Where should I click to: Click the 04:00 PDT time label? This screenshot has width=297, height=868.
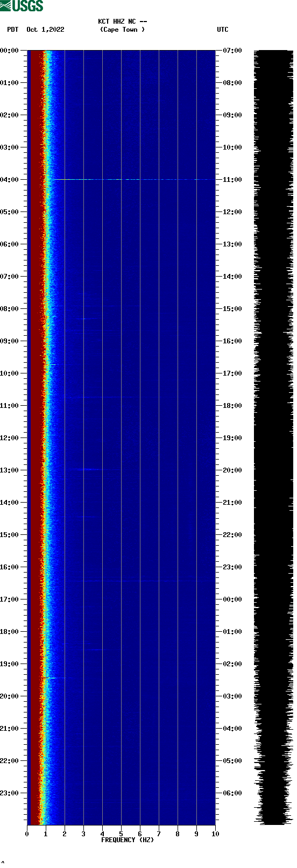[9, 180]
